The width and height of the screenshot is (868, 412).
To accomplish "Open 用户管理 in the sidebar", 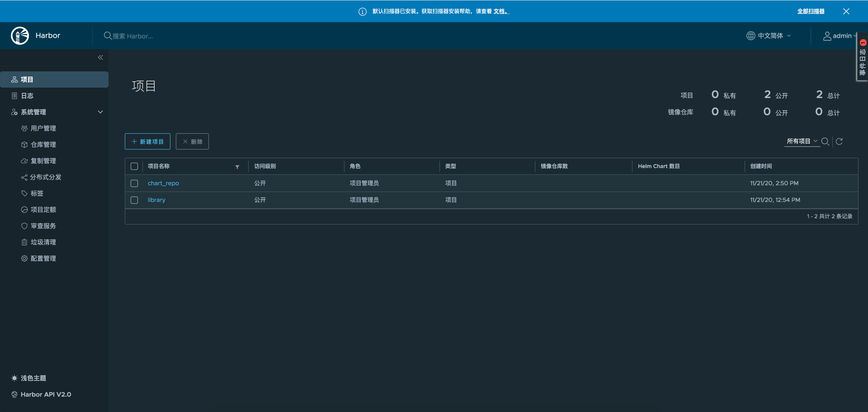I will click(43, 128).
